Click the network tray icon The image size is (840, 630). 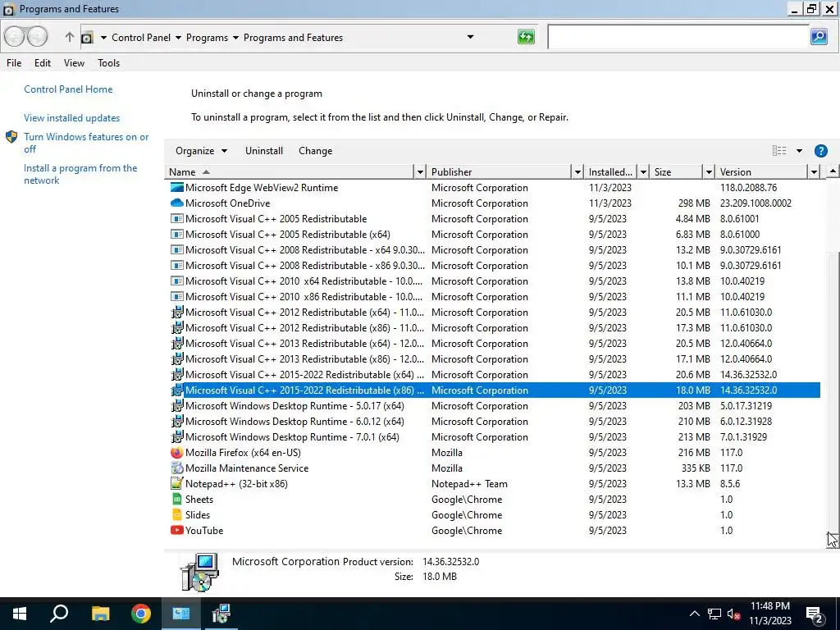pyautogui.click(x=714, y=614)
